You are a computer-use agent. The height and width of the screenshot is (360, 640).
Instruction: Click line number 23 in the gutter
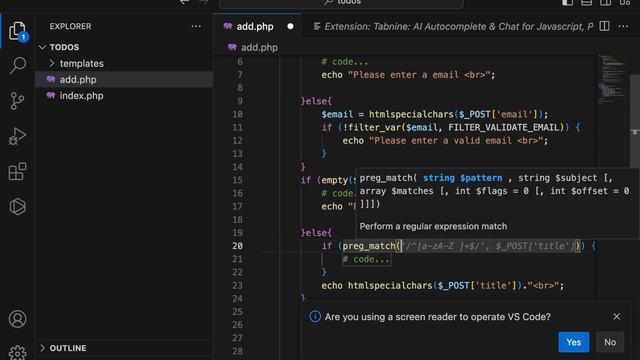click(238, 285)
